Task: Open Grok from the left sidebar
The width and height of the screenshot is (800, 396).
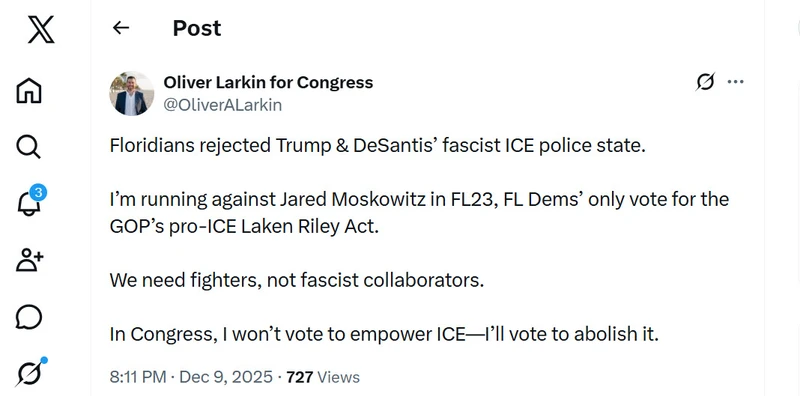Action: (31, 372)
